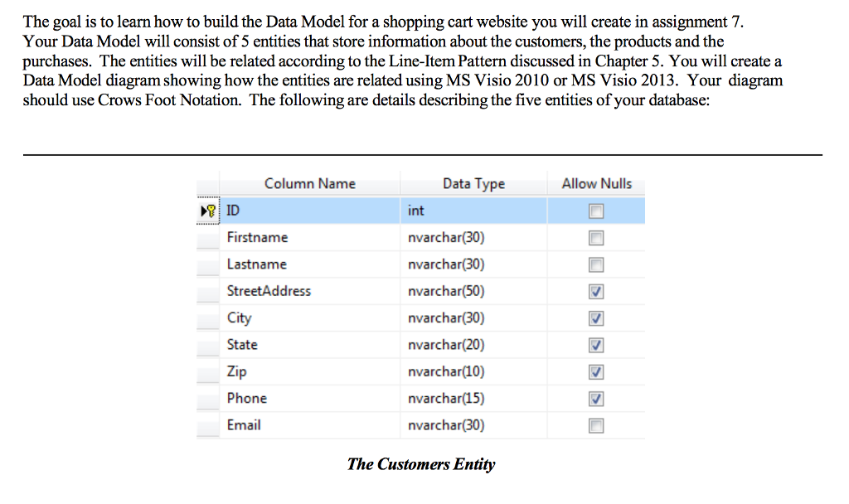Click the row selector beside City

pos(208,318)
